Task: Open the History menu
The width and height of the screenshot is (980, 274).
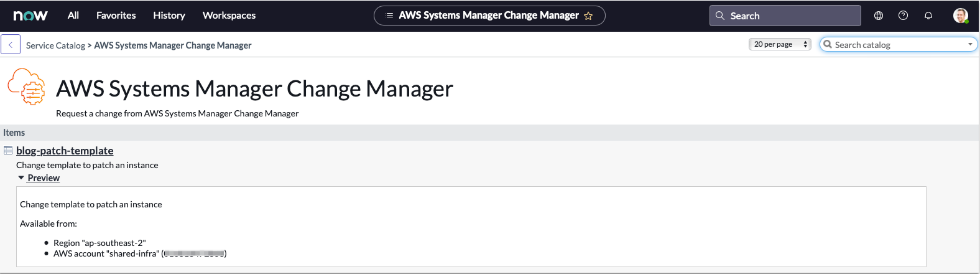Action: (169, 16)
